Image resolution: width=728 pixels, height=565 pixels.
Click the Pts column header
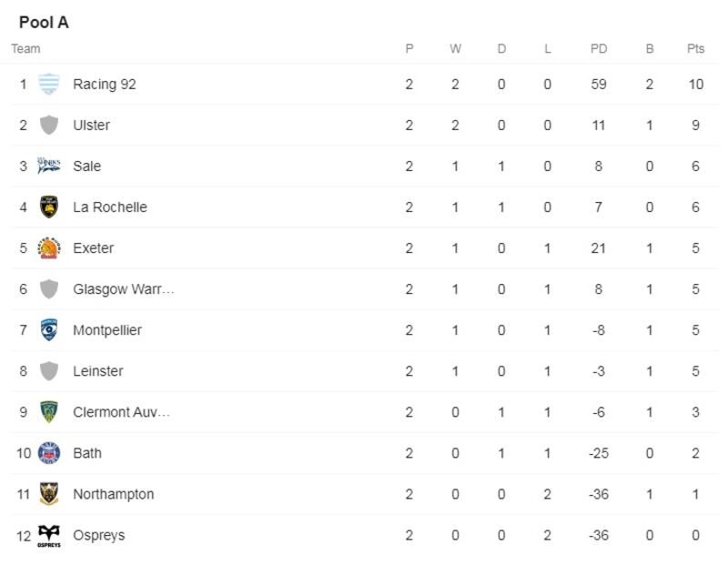695,49
